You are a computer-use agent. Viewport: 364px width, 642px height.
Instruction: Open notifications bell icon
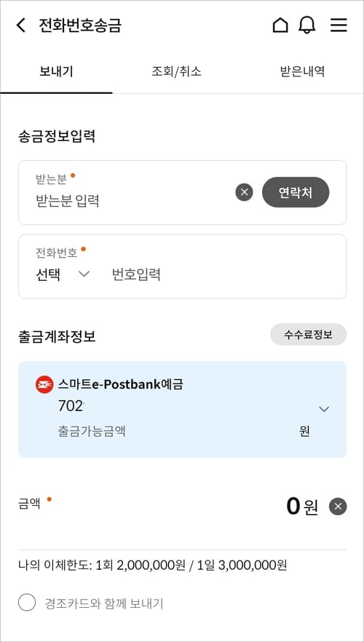point(307,25)
